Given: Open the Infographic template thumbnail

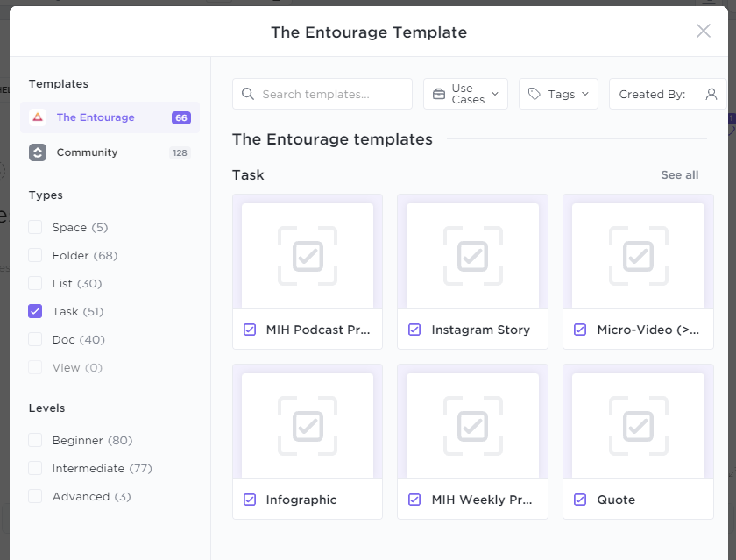Looking at the screenshot, I should coord(308,426).
